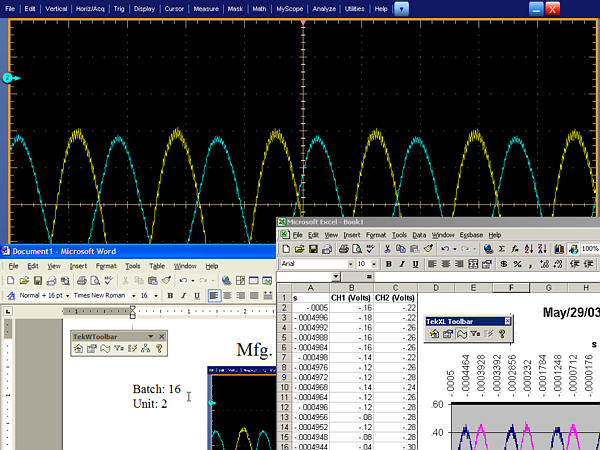Click the CH1 (Volts) header cell
This screenshot has height=450, width=600.
pyautogui.click(x=351, y=298)
